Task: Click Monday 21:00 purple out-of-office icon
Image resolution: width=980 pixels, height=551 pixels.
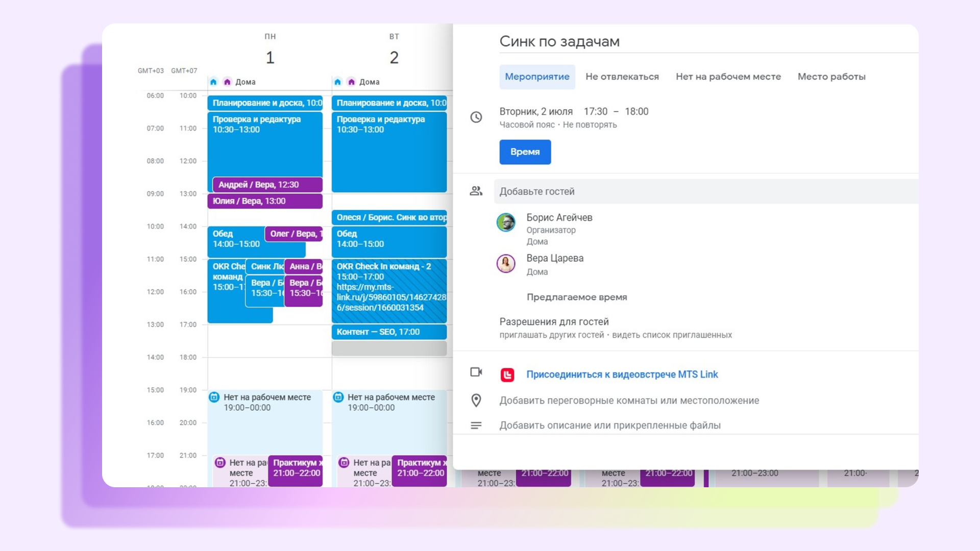Action: [220, 462]
